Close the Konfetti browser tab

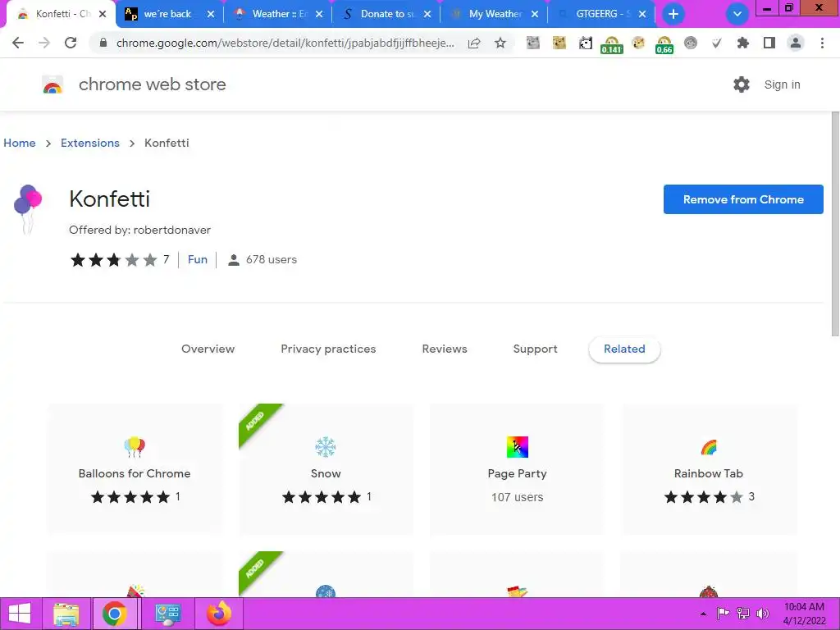(103, 15)
